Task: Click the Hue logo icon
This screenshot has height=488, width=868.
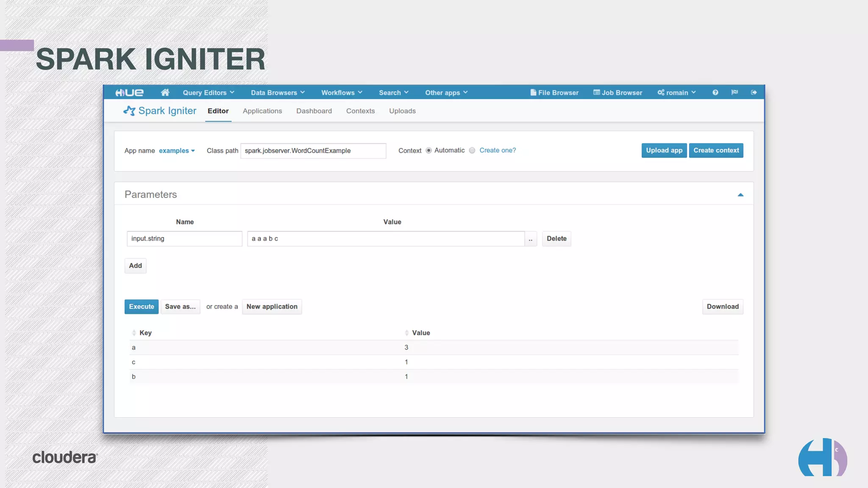Action: [x=129, y=92]
